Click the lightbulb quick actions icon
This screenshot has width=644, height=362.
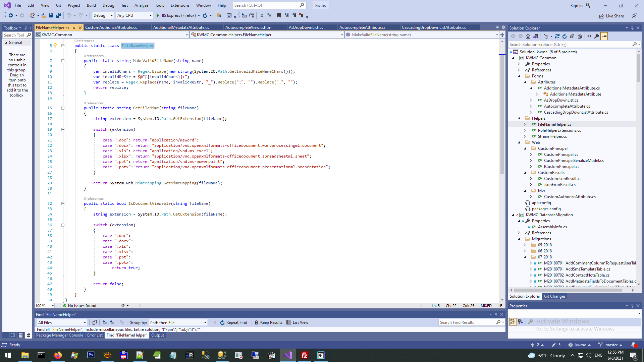point(55,46)
